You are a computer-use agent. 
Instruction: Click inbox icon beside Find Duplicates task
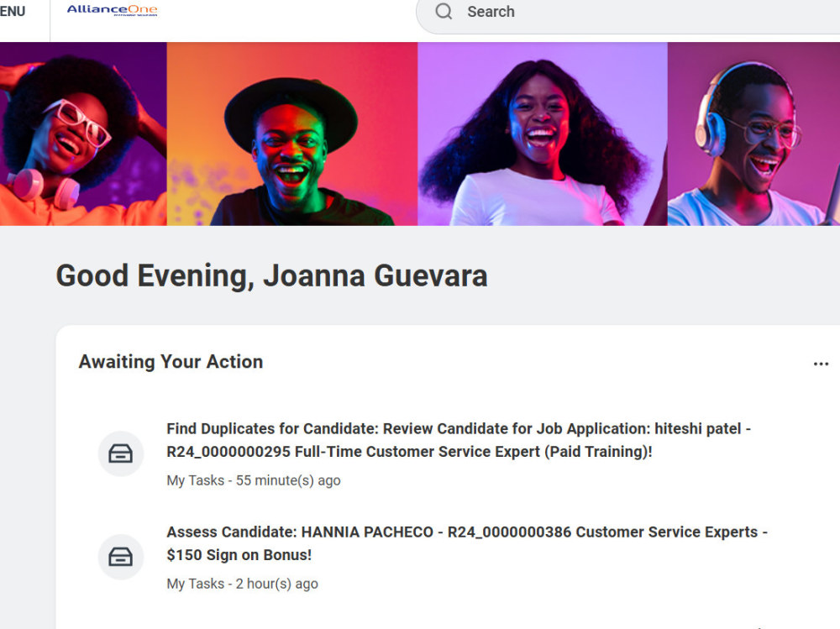point(120,453)
